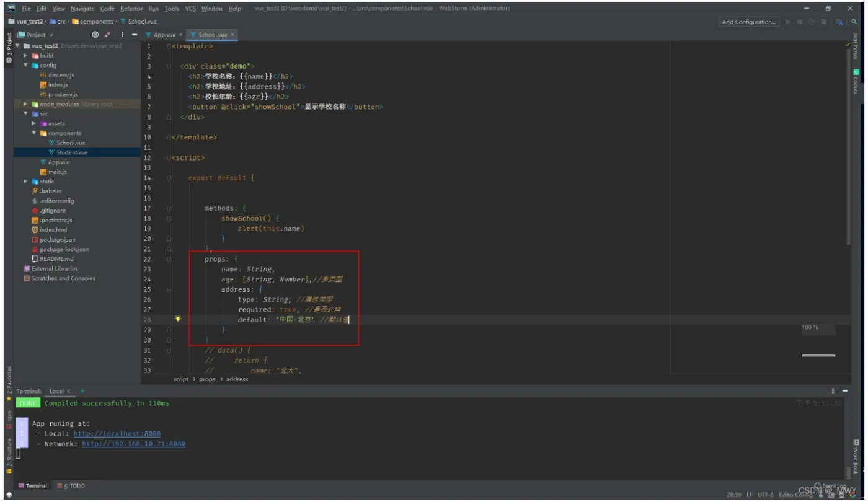Fold the props block at line 22
This screenshot has width=868, height=502.
tap(169, 259)
